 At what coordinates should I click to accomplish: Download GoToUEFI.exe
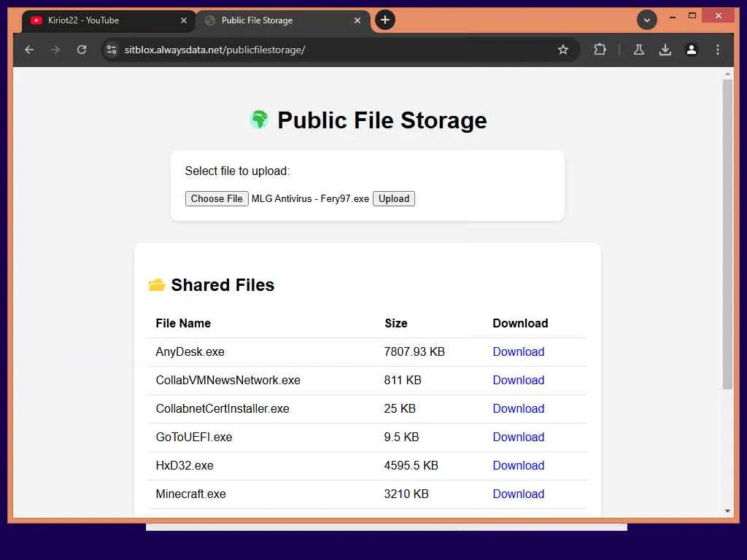pos(519,437)
